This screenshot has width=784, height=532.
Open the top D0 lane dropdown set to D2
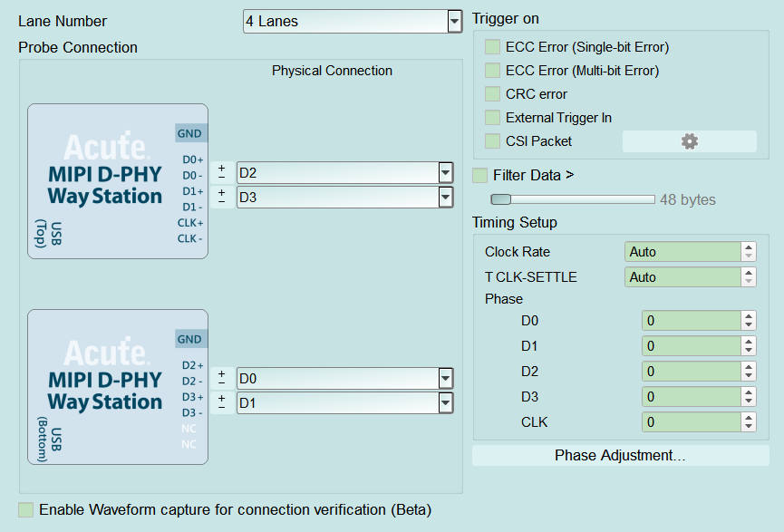point(345,173)
